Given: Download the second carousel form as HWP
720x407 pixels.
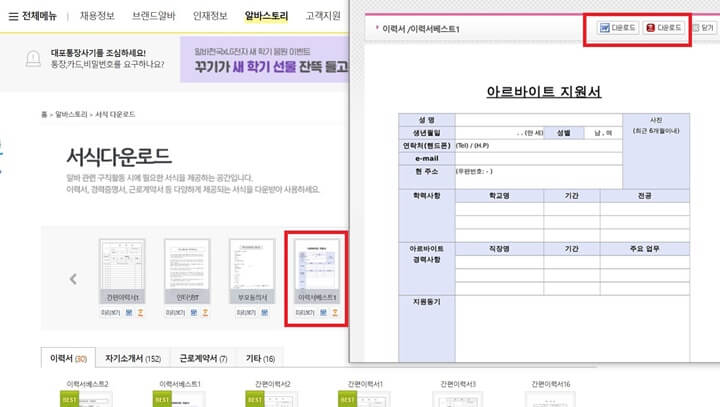Looking at the screenshot, I should tap(205, 312).
